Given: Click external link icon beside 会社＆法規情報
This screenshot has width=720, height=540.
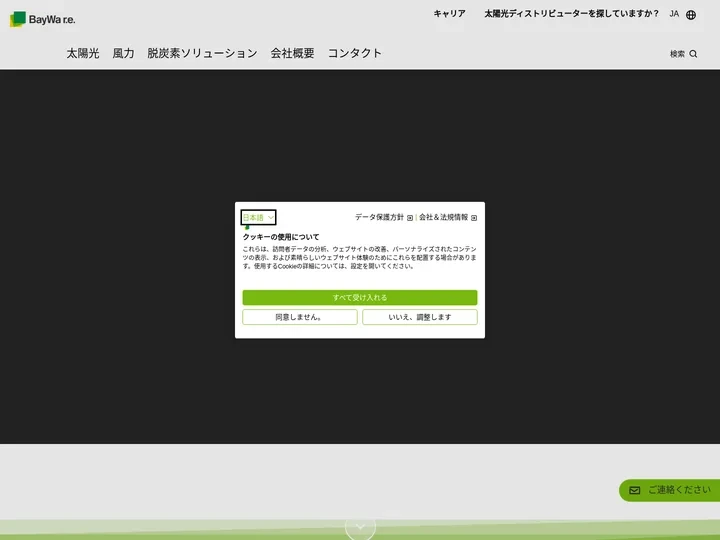Looking at the screenshot, I should (474, 218).
